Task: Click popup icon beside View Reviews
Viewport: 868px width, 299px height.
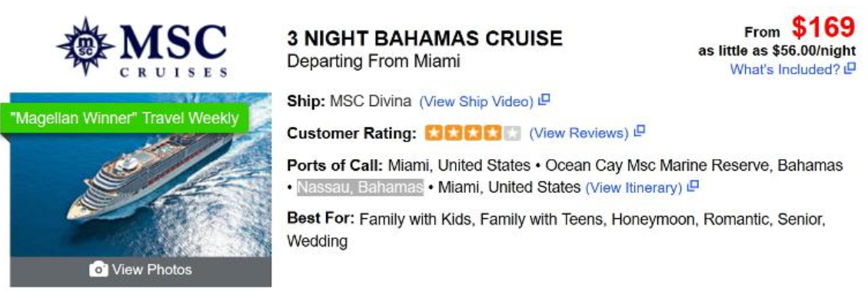Action: point(640,131)
